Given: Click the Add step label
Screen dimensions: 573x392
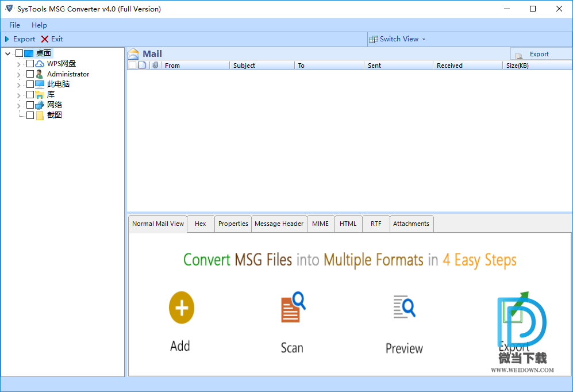Looking at the screenshot, I should tap(180, 346).
